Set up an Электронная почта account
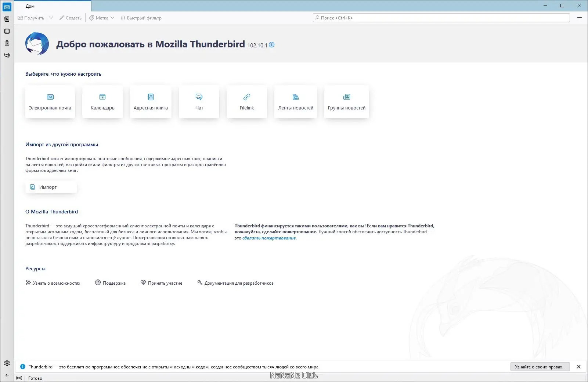The height and width of the screenshot is (382, 588). point(50,102)
